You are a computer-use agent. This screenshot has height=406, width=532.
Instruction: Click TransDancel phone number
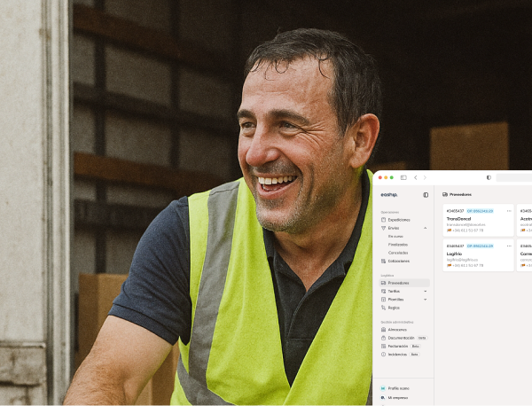(467, 230)
